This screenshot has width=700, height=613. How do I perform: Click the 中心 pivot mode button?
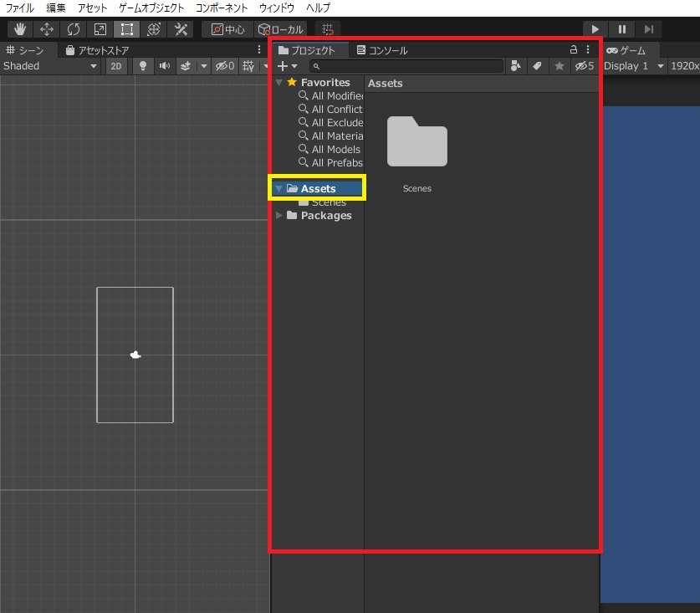pos(227,29)
